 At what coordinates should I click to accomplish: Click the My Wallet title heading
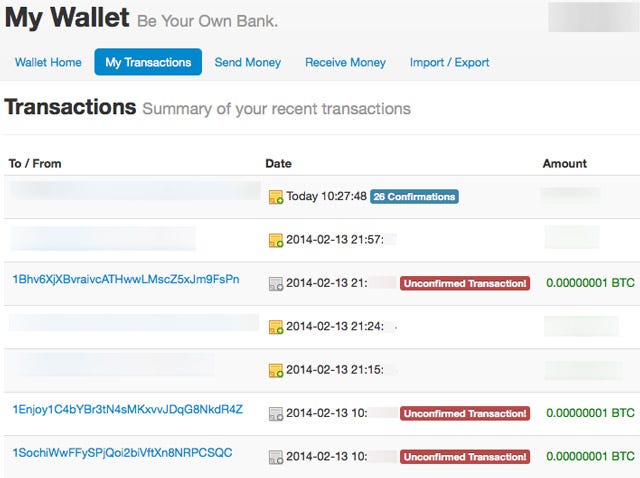67,17
